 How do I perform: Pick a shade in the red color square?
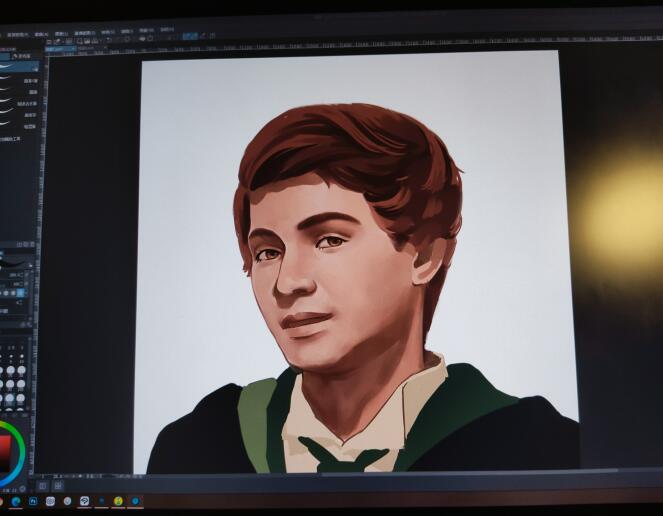click(x=5, y=454)
